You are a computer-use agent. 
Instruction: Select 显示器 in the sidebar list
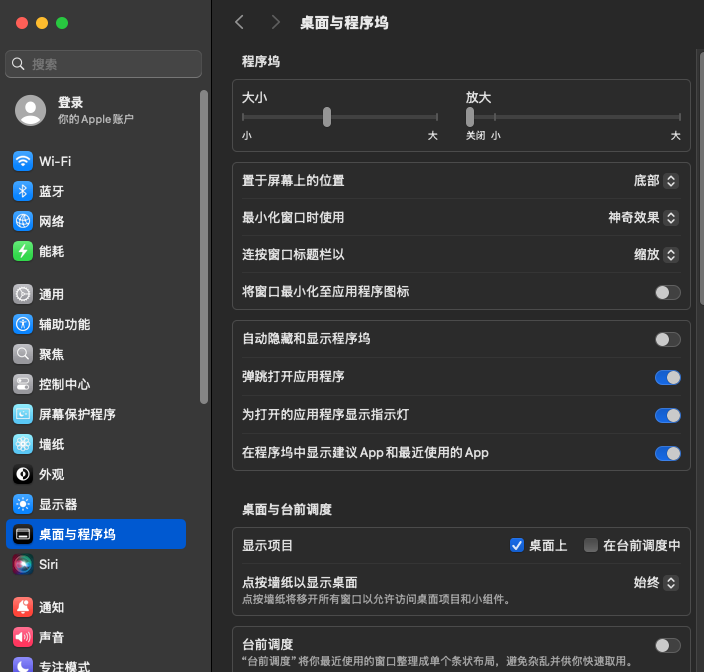click(x=58, y=504)
